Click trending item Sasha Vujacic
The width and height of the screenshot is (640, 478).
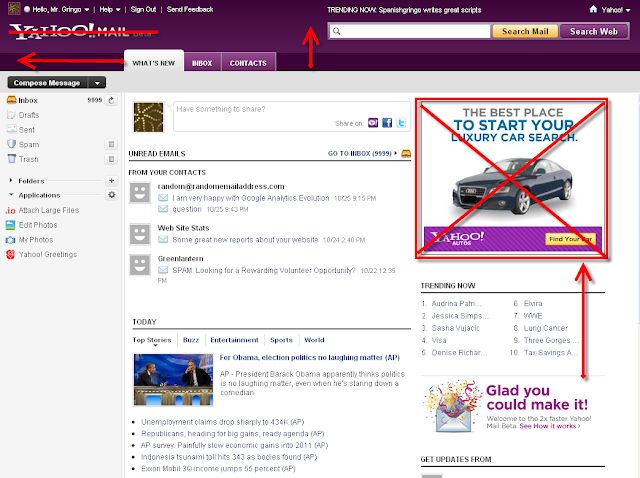(x=456, y=328)
